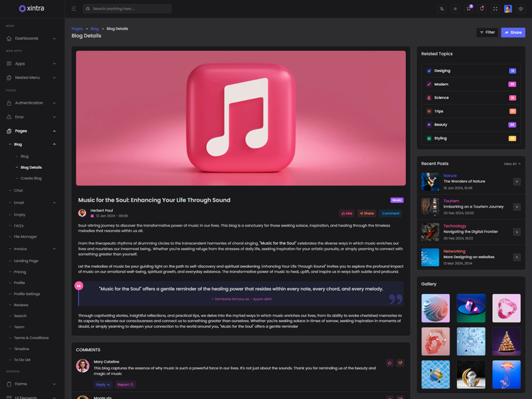The height and width of the screenshot is (399, 532).
Task: Click the search input field
Action: tap(130, 9)
